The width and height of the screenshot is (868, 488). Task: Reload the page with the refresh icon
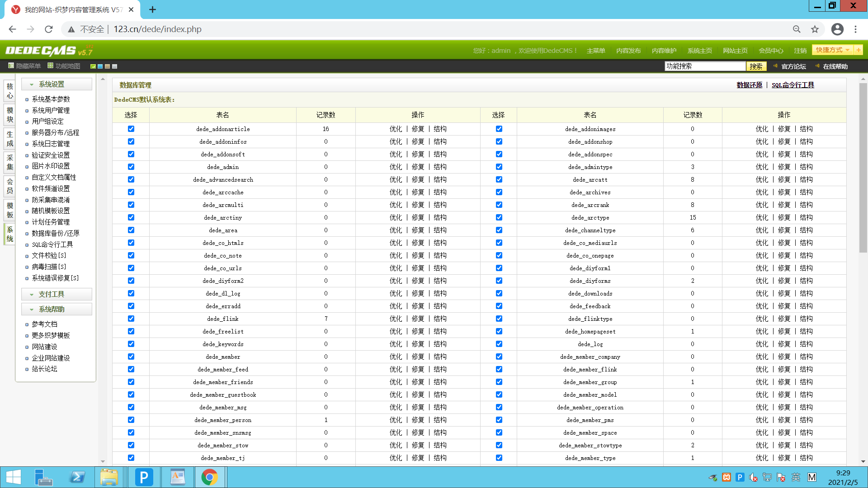[49, 29]
